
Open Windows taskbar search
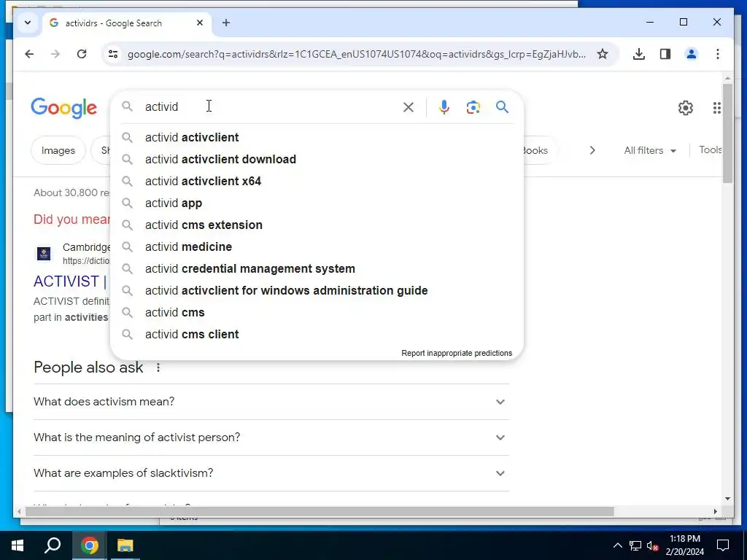pyautogui.click(x=53, y=545)
